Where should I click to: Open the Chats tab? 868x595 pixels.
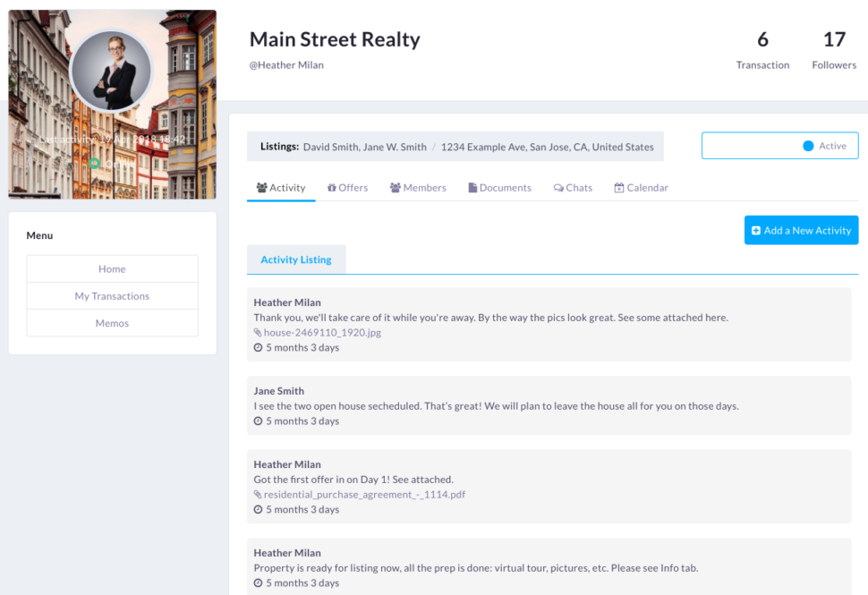pyautogui.click(x=573, y=188)
